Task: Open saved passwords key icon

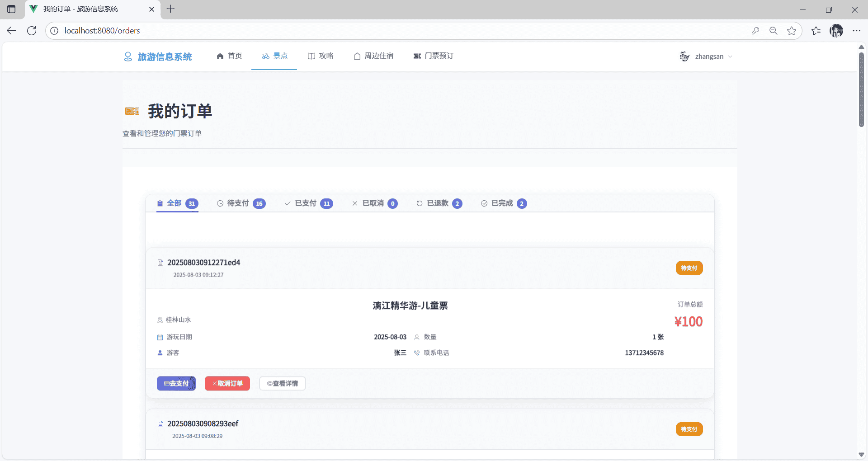Action: click(755, 31)
